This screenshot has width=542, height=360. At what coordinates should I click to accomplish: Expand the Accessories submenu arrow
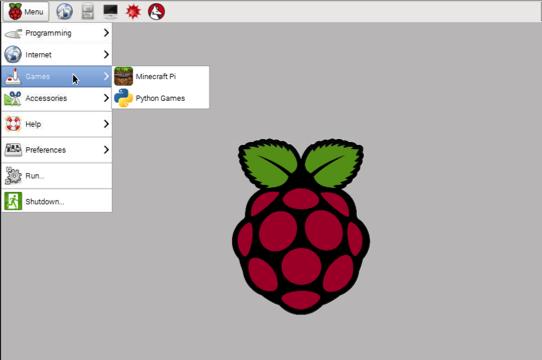click(106, 98)
